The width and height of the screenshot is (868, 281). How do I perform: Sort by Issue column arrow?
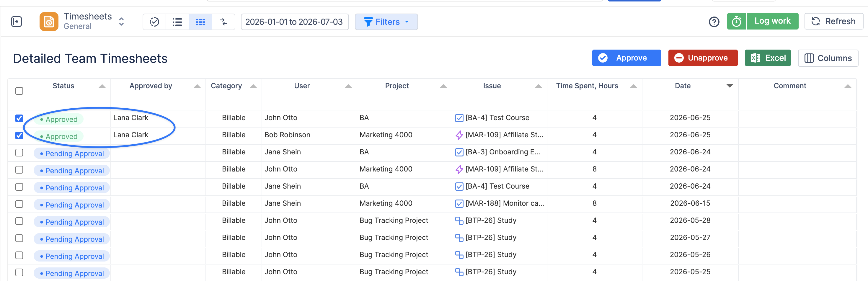(x=539, y=86)
